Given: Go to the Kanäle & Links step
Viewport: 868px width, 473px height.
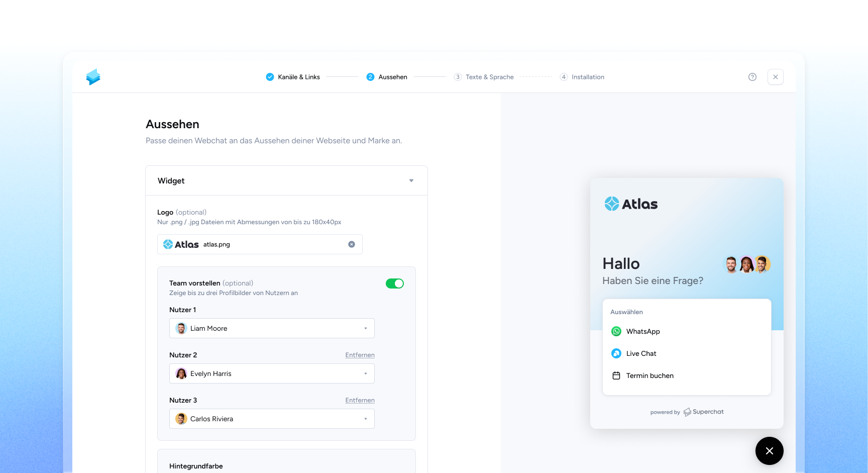Looking at the screenshot, I should pos(293,77).
